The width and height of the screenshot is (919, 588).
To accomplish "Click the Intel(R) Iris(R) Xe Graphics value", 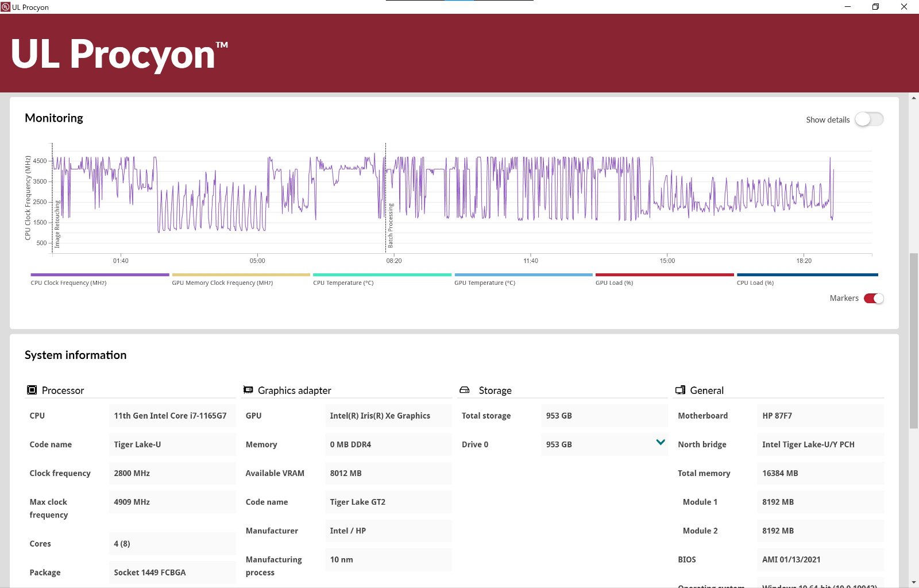I will click(388, 416).
